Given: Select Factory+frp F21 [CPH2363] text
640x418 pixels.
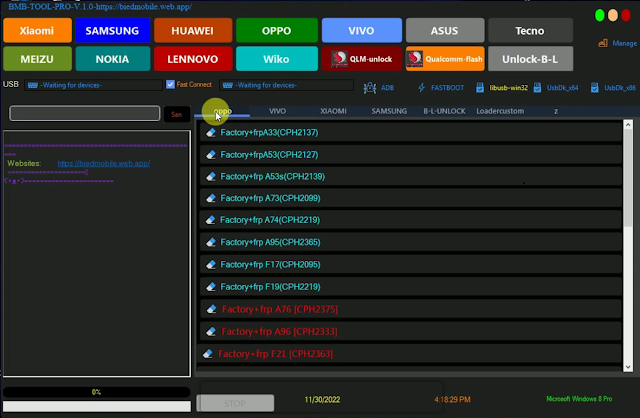Looking at the screenshot, I should (276, 354).
